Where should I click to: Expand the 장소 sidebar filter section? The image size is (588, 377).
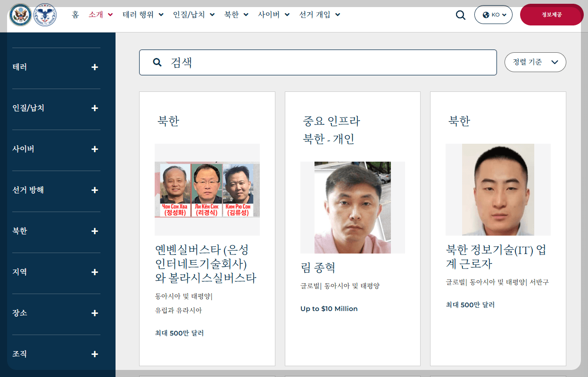click(x=94, y=313)
